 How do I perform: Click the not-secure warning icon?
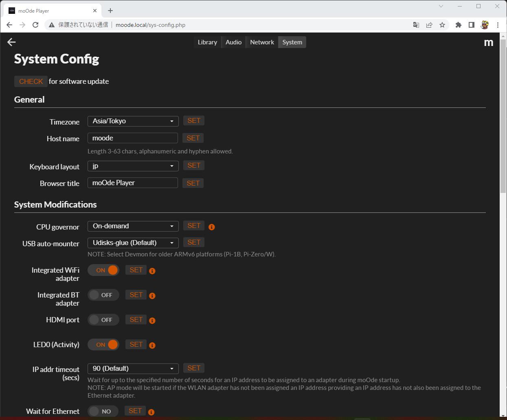[52, 25]
